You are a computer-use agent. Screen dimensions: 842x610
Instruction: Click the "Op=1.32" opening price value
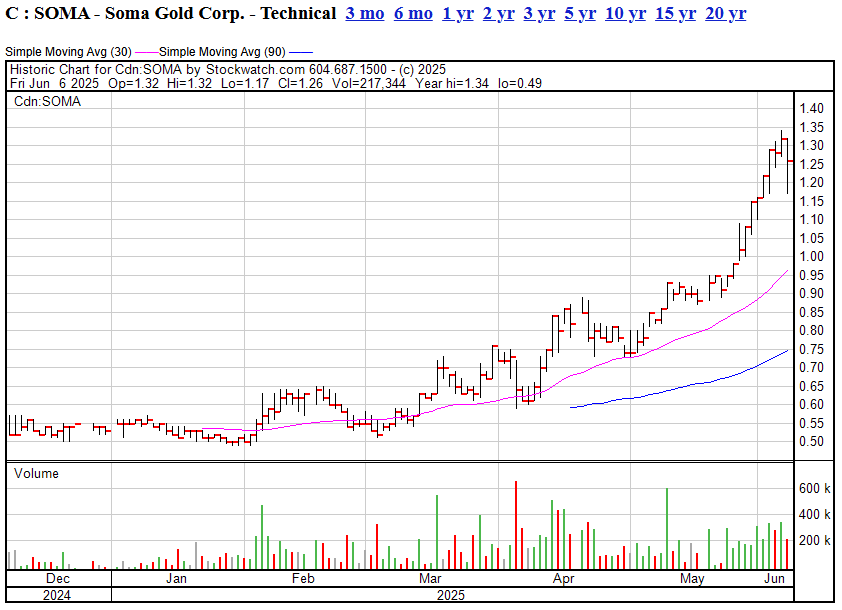click(133, 84)
